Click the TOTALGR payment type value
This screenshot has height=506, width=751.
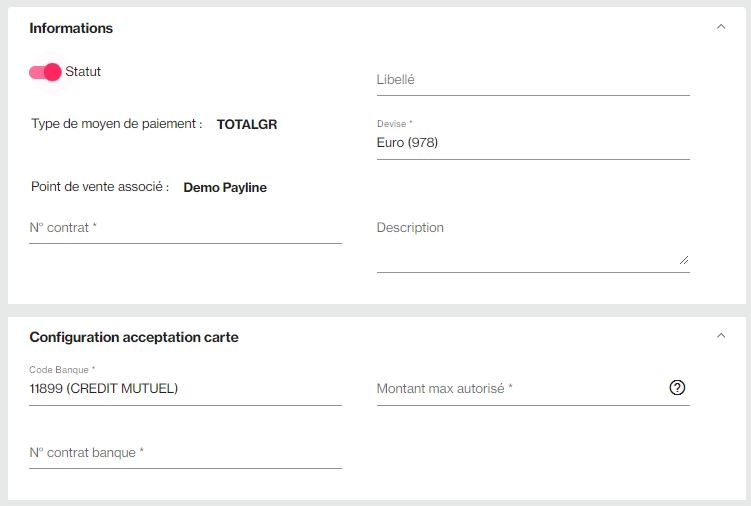(247, 125)
